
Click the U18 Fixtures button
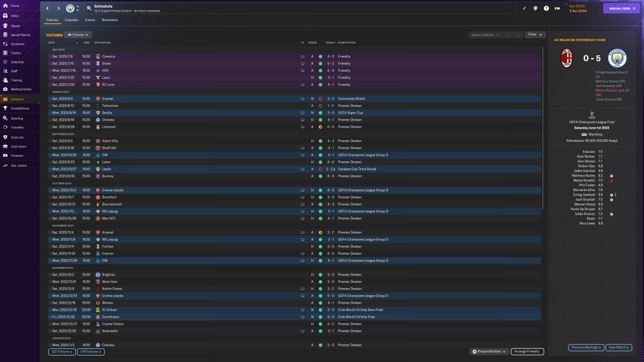coord(91,352)
